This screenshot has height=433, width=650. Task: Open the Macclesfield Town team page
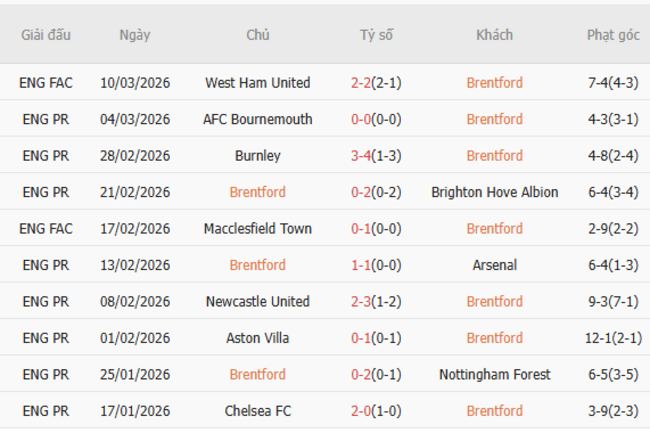(257, 229)
